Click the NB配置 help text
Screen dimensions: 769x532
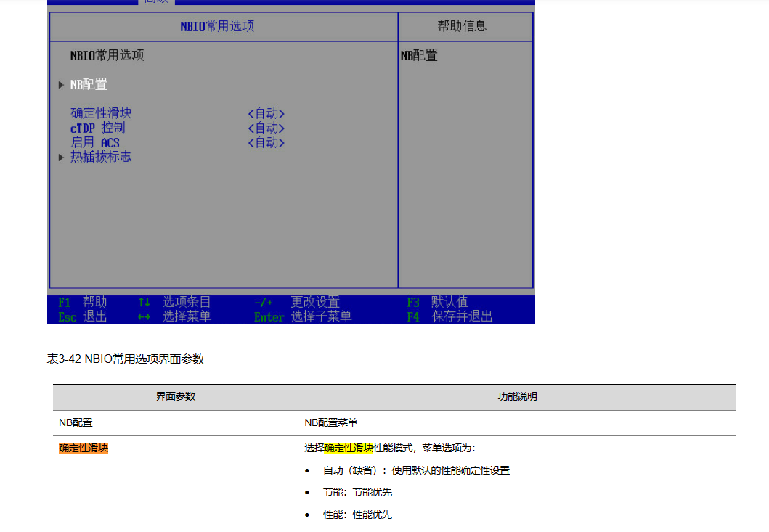(419, 55)
